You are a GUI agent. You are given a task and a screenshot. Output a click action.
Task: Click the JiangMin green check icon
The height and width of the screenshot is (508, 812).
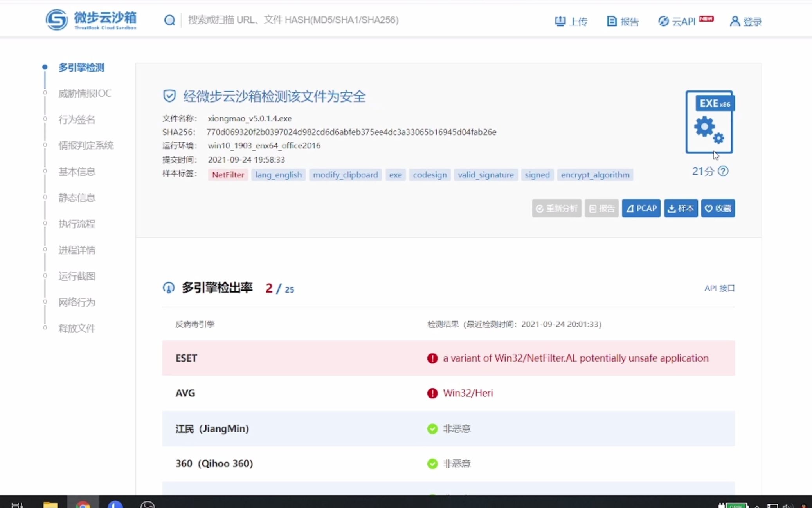pyautogui.click(x=432, y=428)
